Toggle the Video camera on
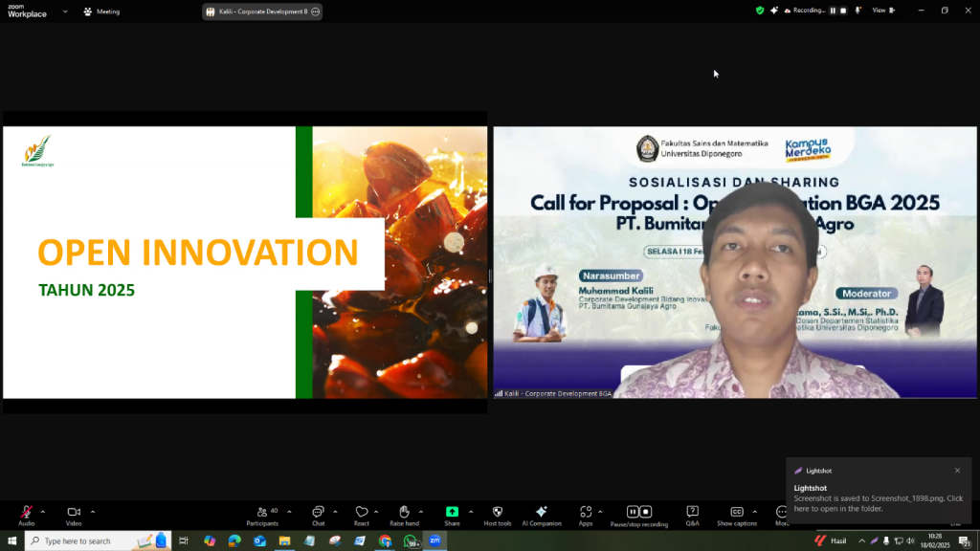Viewport: 980px width, 551px height. click(74, 513)
